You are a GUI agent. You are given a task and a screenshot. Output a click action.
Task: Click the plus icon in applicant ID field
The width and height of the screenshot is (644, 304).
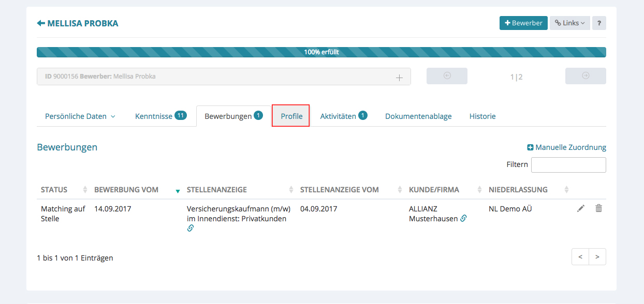click(399, 77)
